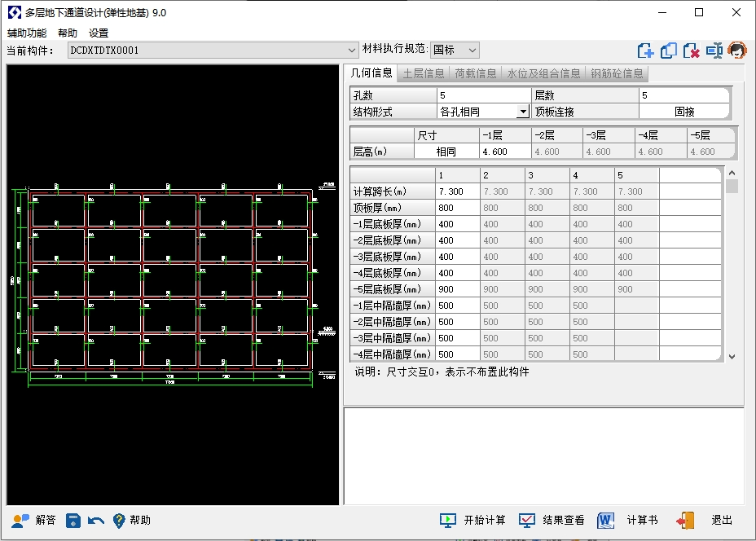Click the 开始计算 button
756x541 pixels.
click(473, 521)
